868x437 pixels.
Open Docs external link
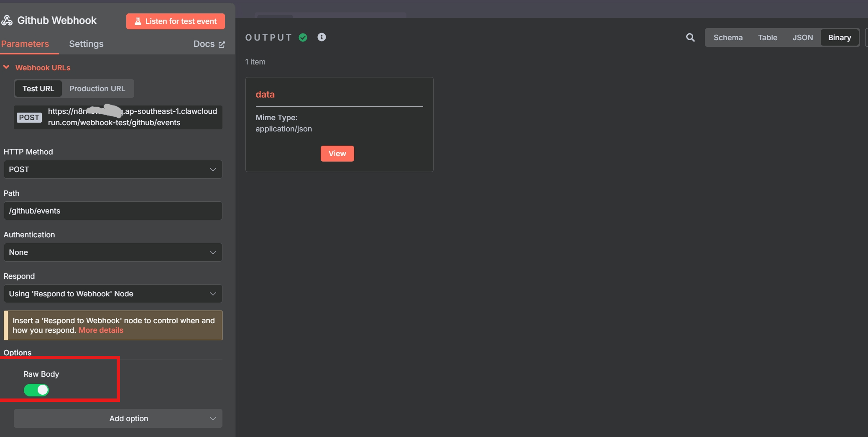209,44
